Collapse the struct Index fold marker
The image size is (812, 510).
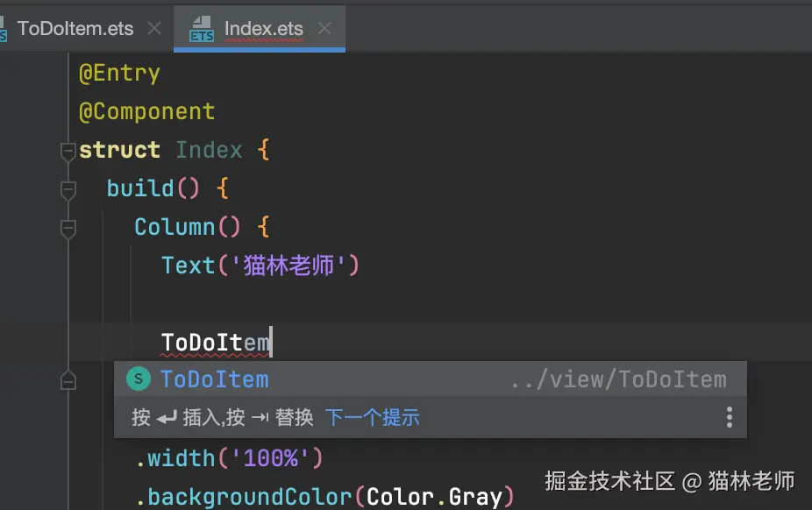tap(68, 151)
